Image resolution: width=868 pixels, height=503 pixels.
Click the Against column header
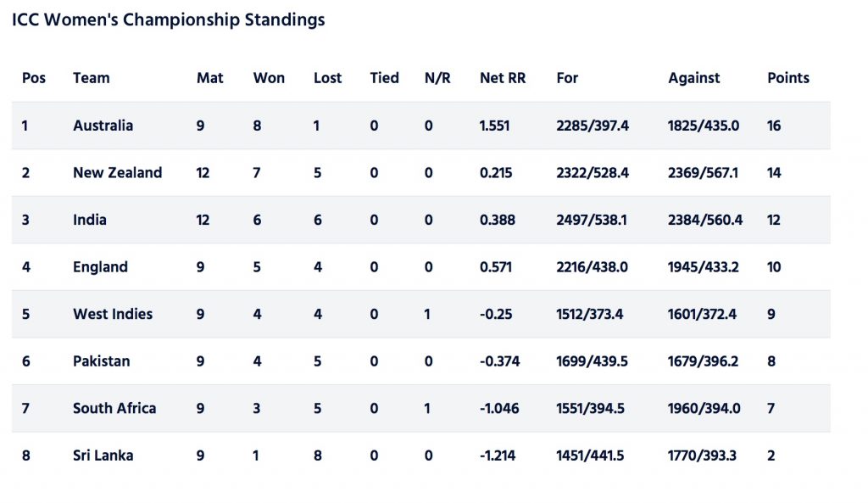click(x=694, y=78)
